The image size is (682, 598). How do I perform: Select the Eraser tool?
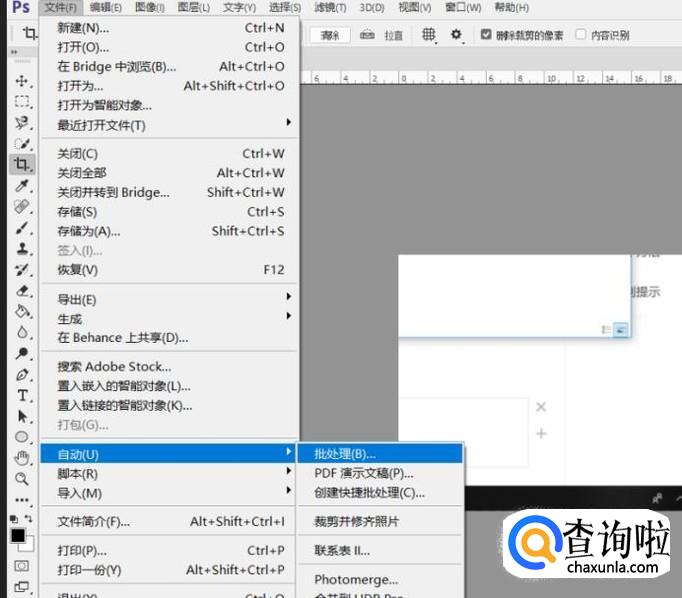[x=22, y=291]
